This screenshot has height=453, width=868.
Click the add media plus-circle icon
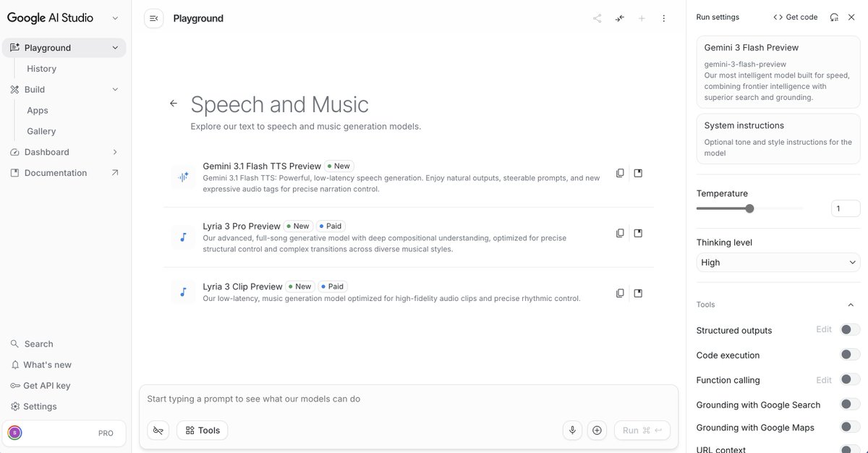(597, 430)
